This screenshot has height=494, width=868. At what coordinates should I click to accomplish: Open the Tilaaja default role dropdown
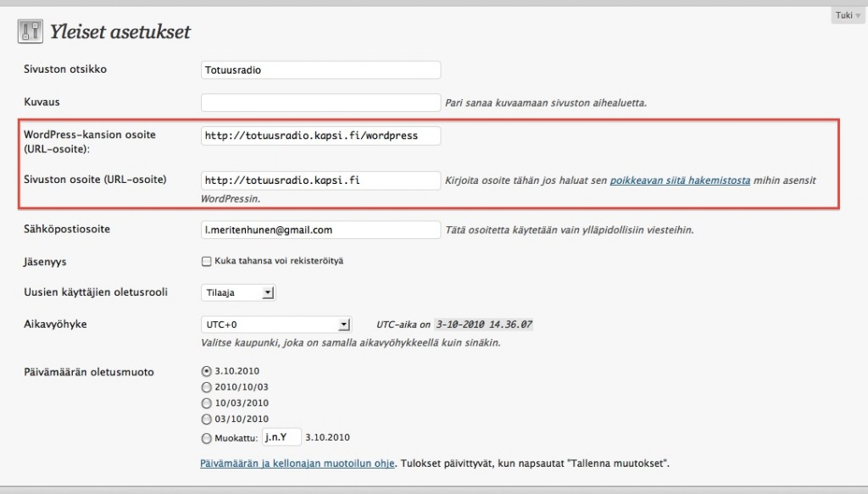pyautogui.click(x=238, y=292)
